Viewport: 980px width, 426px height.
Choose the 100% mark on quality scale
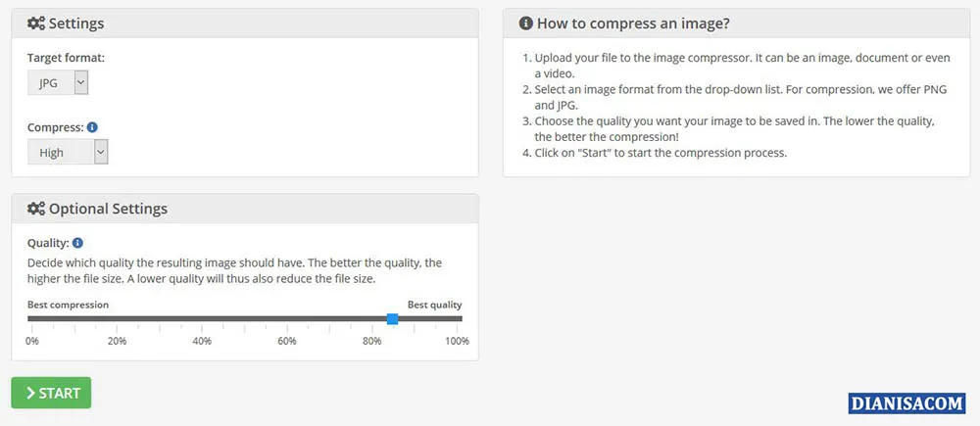pyautogui.click(x=457, y=341)
